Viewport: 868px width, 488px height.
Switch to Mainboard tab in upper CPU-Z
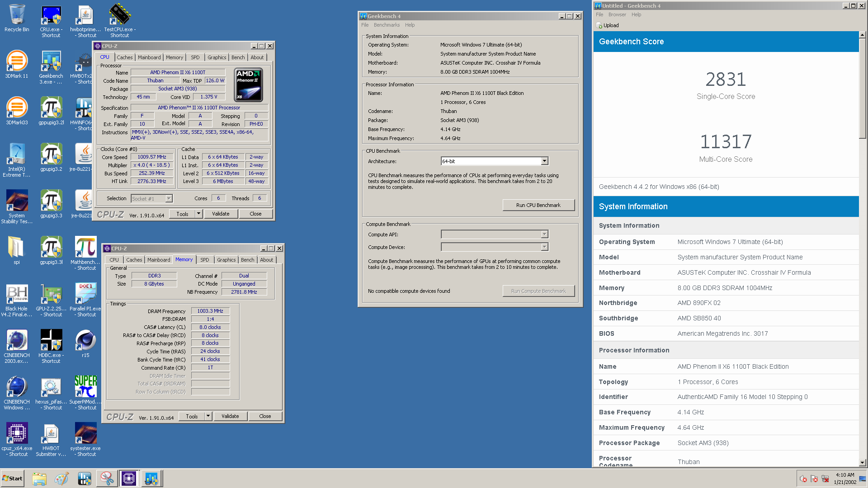pyautogui.click(x=149, y=57)
